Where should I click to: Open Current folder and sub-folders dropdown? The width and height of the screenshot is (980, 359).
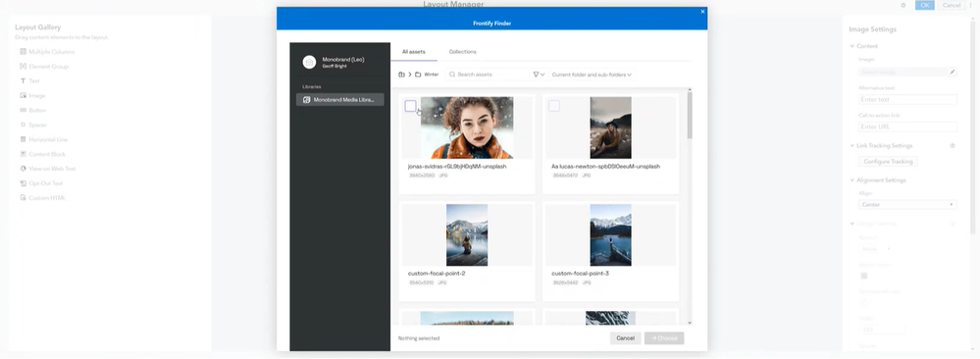[x=592, y=75]
